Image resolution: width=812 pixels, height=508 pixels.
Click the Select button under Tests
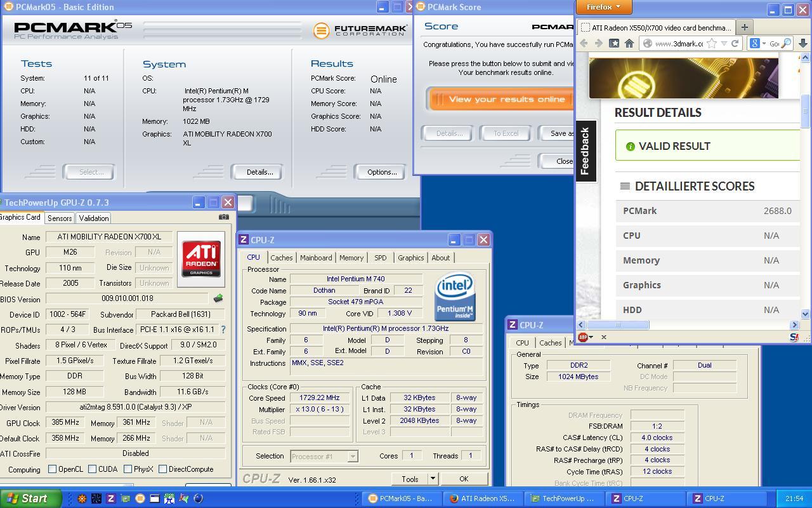pos(88,172)
